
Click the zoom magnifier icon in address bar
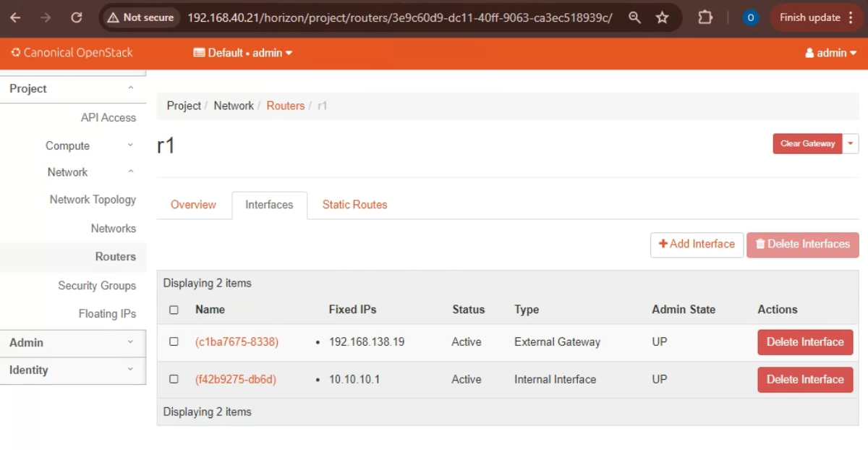click(634, 17)
